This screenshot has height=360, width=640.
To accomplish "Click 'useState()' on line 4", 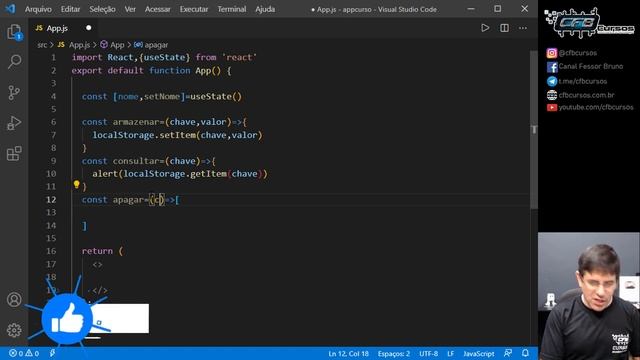I will tap(216, 97).
